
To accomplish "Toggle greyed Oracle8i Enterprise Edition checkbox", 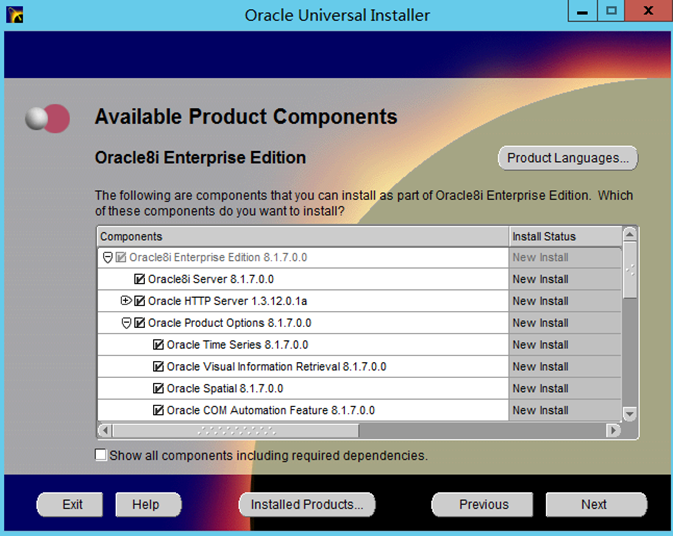I will (121, 257).
